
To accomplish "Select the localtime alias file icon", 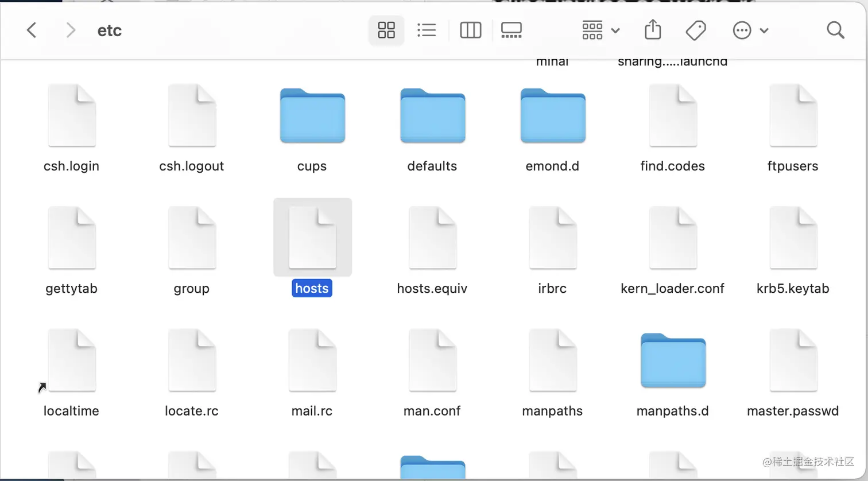I will [72, 360].
